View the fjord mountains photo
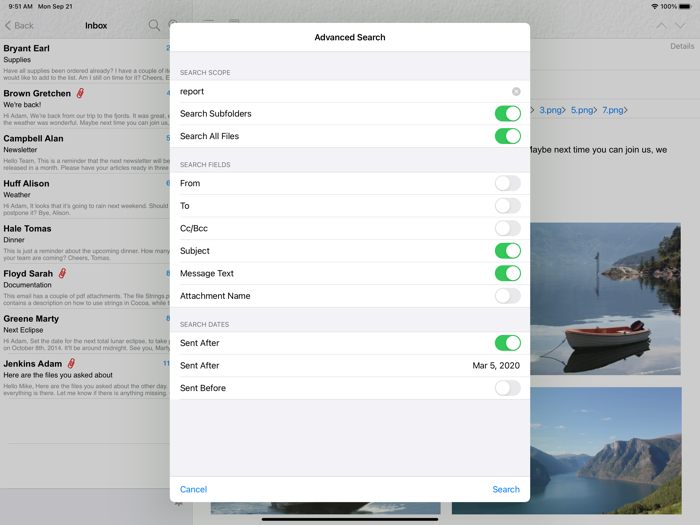 pyautogui.click(x=606, y=450)
